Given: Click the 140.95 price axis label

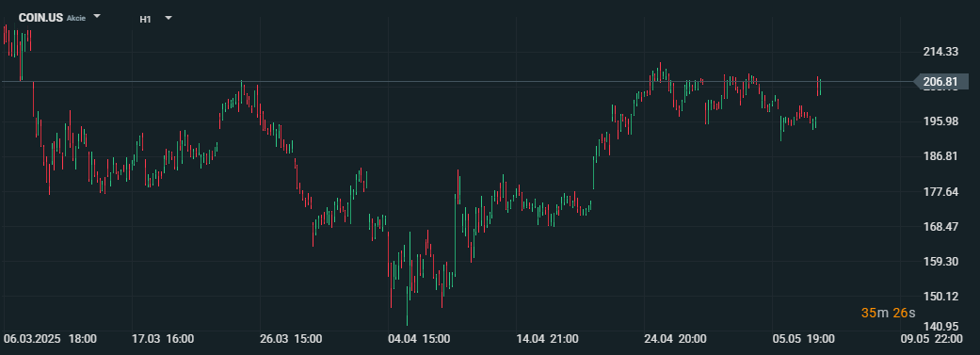Looking at the screenshot, I should coord(941,326).
